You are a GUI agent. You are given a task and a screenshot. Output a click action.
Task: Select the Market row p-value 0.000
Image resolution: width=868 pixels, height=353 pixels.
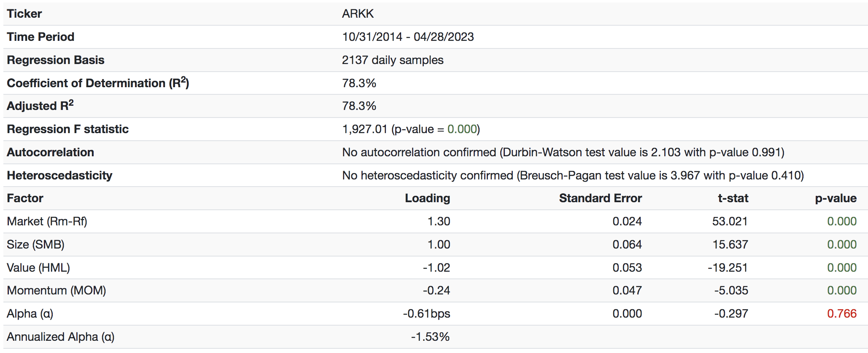(x=842, y=221)
